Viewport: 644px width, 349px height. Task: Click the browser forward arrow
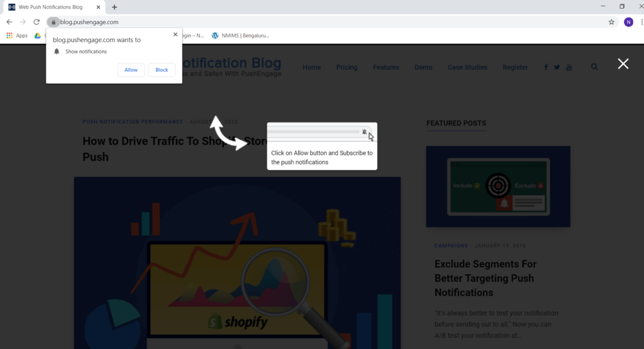(x=23, y=22)
